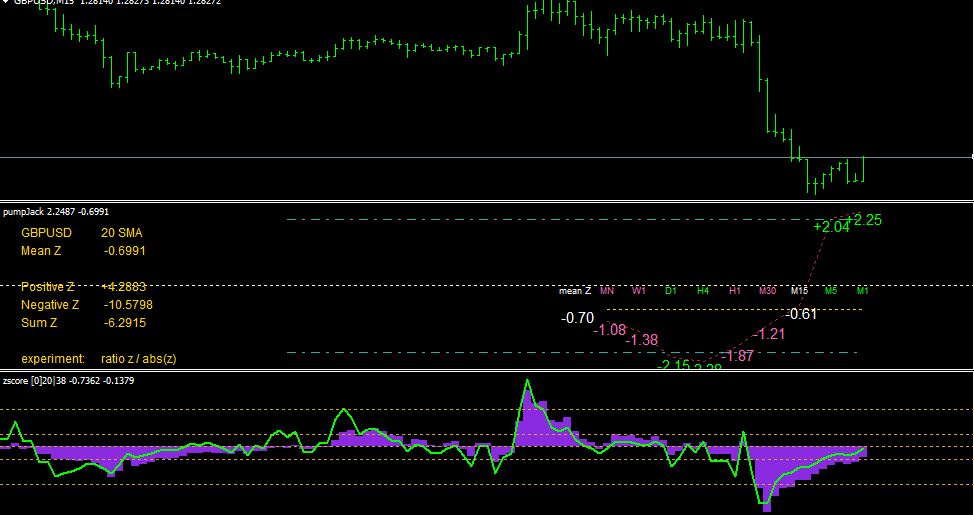Screen dimensions: 974x515
Task: Click the 20 SMA label
Action: tap(122, 233)
